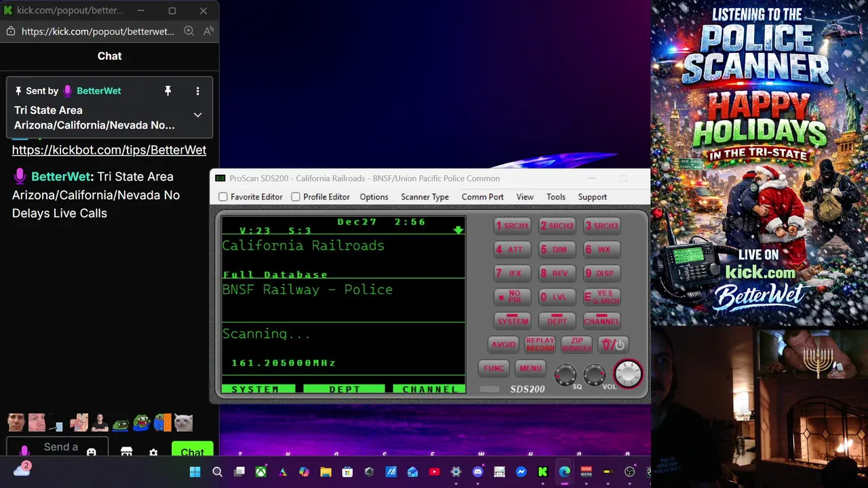Click the VOL volume knob
868x488 pixels.
(595, 373)
